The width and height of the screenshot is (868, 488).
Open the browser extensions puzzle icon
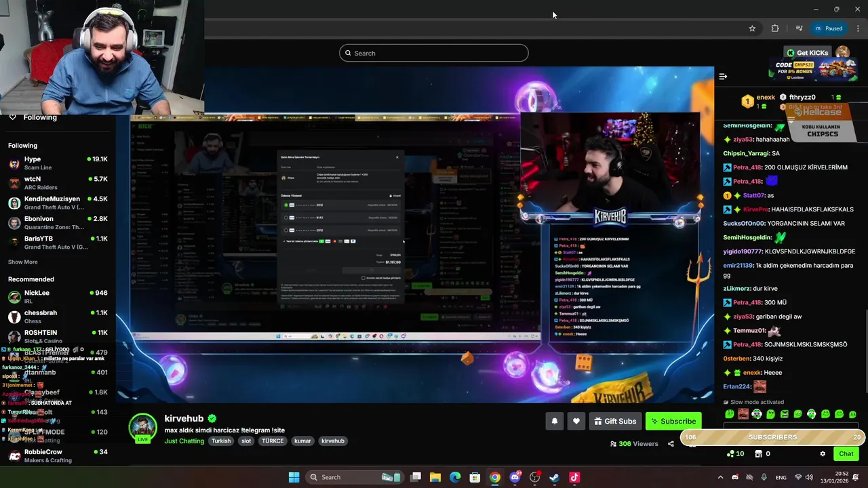[x=775, y=28]
